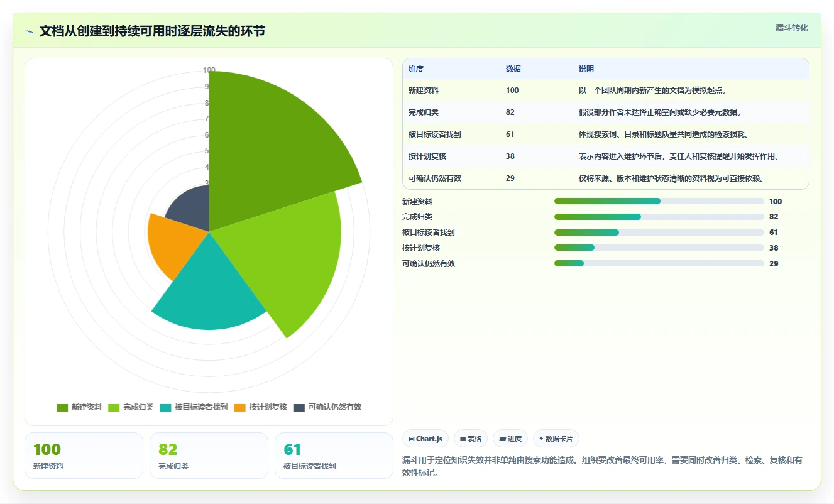
Task: Click the 按计划复核 progress bar
Action: (x=659, y=248)
